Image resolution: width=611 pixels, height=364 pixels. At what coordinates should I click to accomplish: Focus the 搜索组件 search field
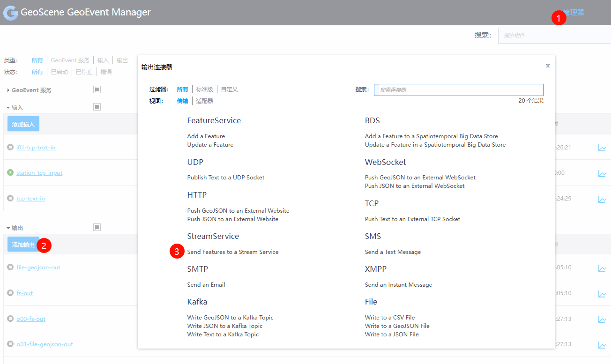click(x=554, y=36)
